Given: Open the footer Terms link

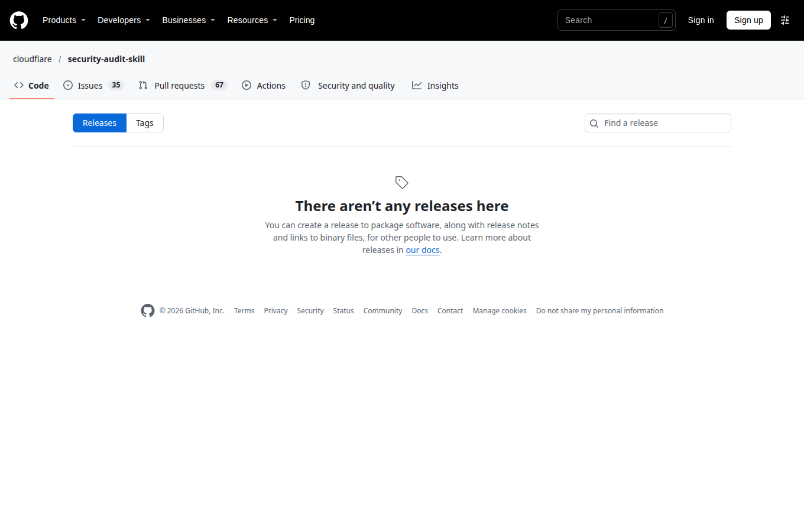Looking at the screenshot, I should [244, 311].
